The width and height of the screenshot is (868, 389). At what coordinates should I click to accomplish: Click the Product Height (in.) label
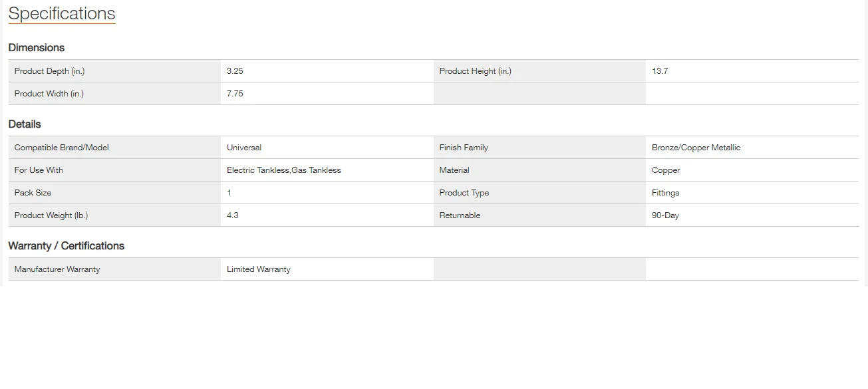point(475,71)
